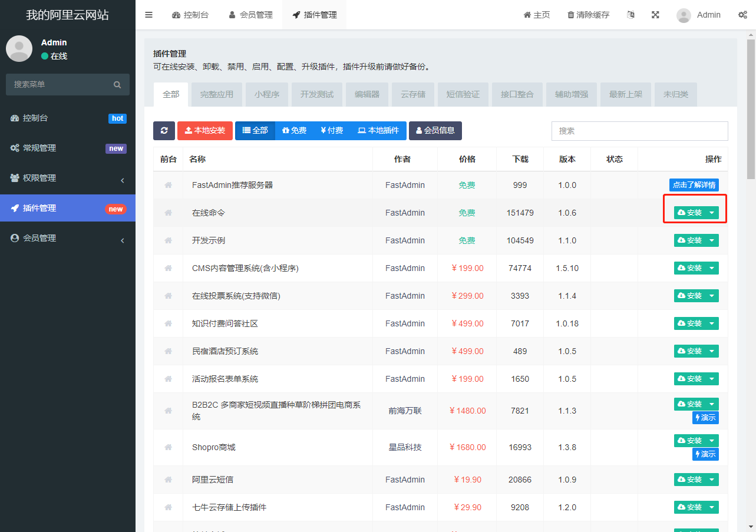Click the hamburger menu toggle icon
This screenshot has height=532, width=756.
click(x=148, y=15)
